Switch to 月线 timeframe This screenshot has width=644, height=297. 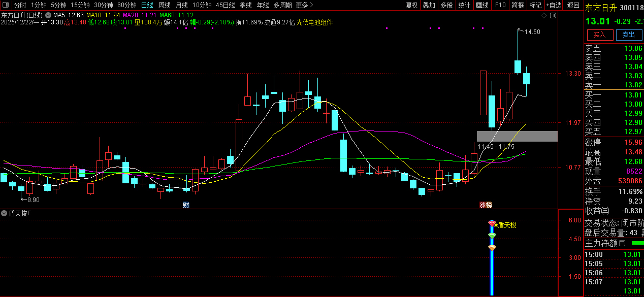pos(181,5)
